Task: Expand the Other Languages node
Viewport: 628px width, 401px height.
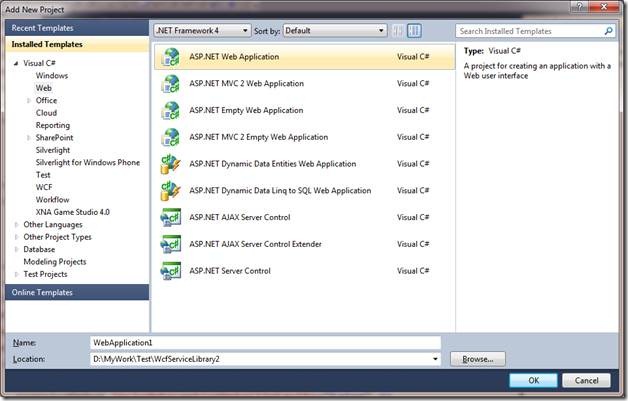Action: [16, 225]
